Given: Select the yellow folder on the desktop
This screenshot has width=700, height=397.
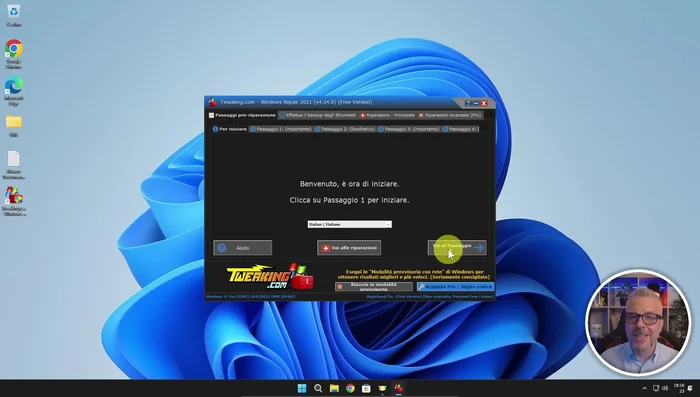Looking at the screenshot, I should point(13,125).
